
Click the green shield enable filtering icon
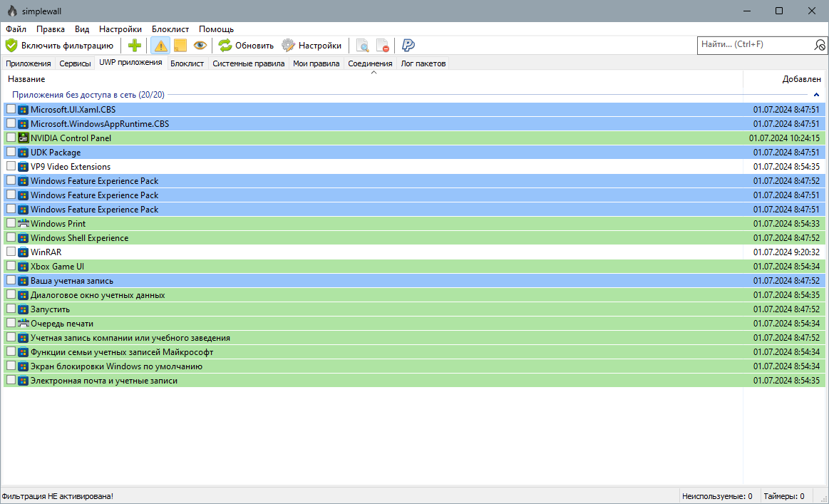(11, 46)
